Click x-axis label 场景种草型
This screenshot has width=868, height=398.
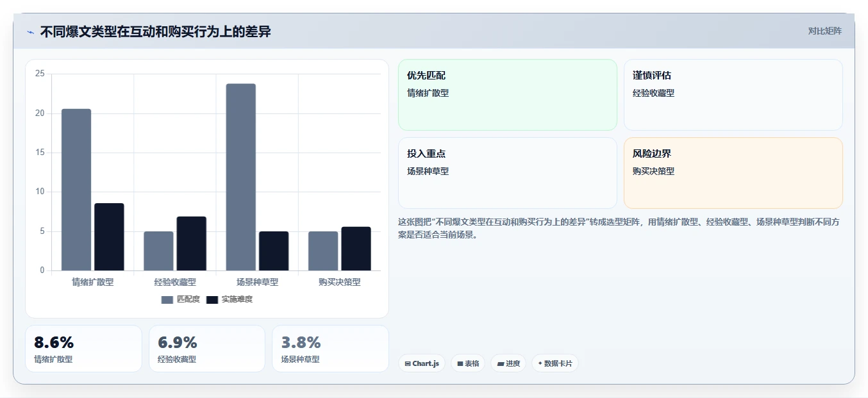(257, 282)
